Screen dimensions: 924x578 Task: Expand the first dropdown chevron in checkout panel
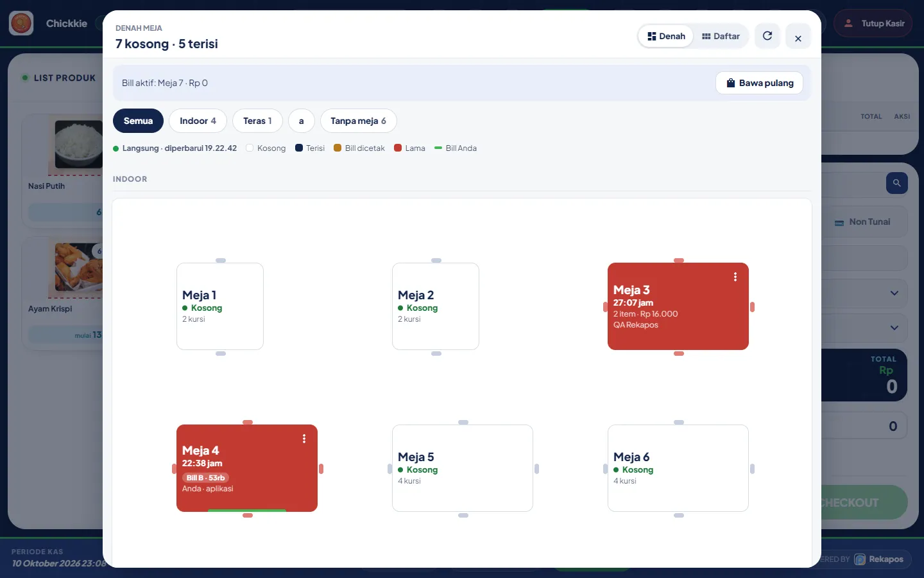[894, 293]
